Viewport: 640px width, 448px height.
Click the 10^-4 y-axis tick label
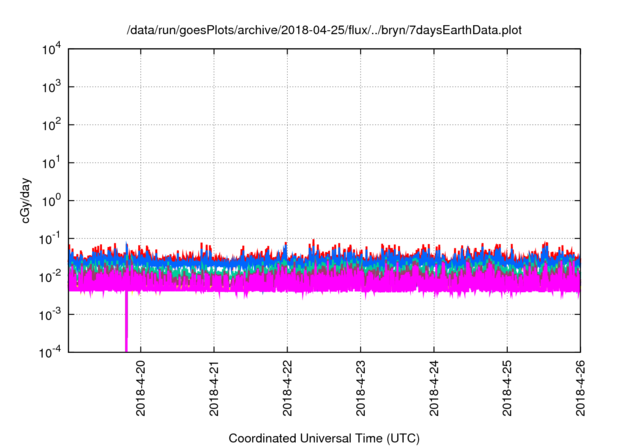point(51,351)
